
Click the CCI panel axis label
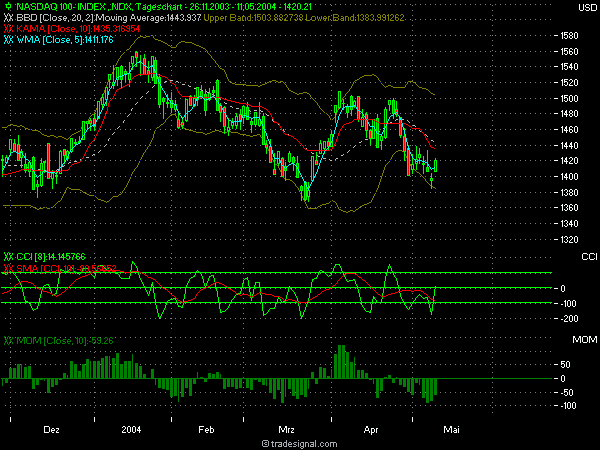pos(582,257)
